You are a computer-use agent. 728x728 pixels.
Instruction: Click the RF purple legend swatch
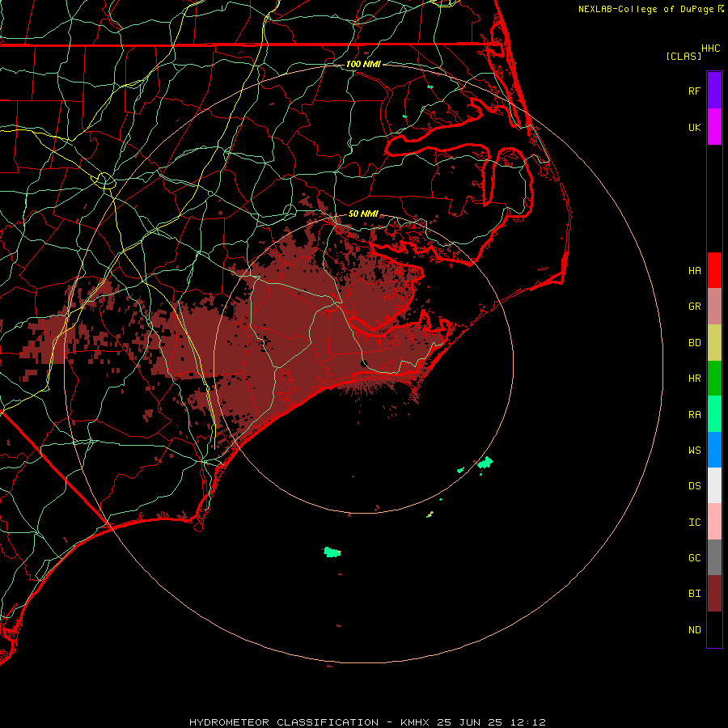tap(714, 90)
